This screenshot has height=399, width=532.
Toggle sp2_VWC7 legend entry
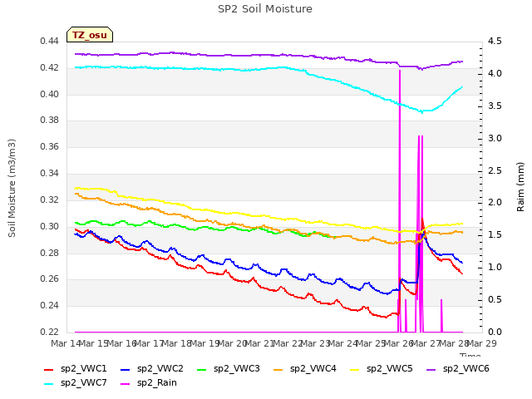(76, 383)
